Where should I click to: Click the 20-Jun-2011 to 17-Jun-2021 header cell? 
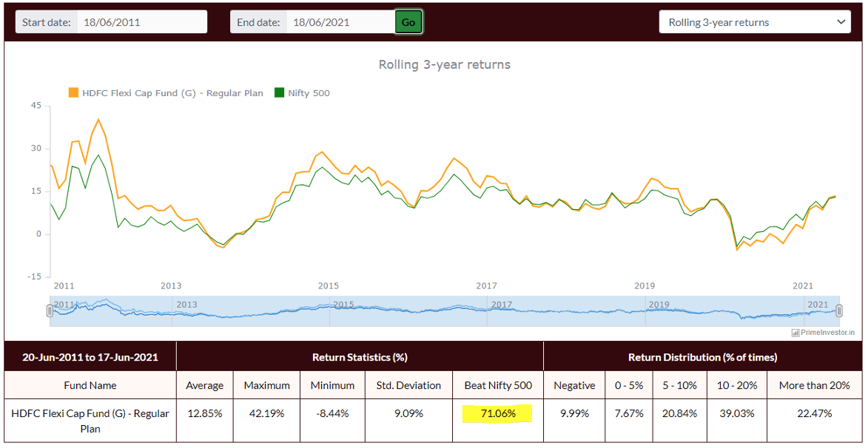point(90,357)
